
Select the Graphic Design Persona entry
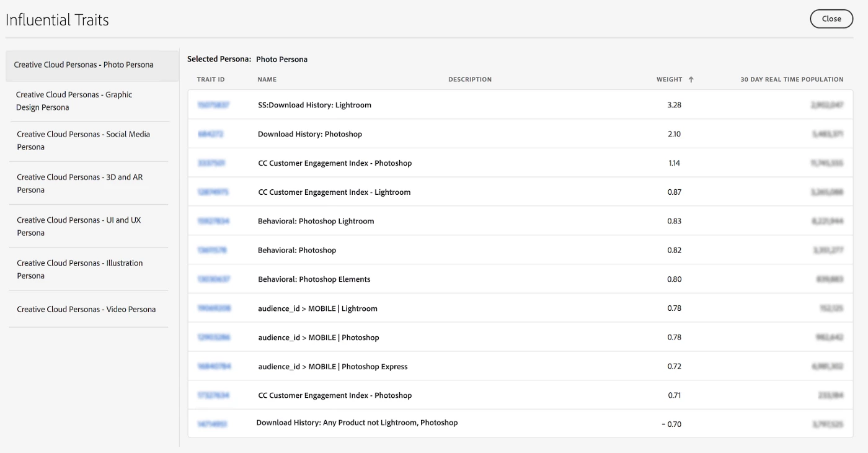tap(89, 101)
